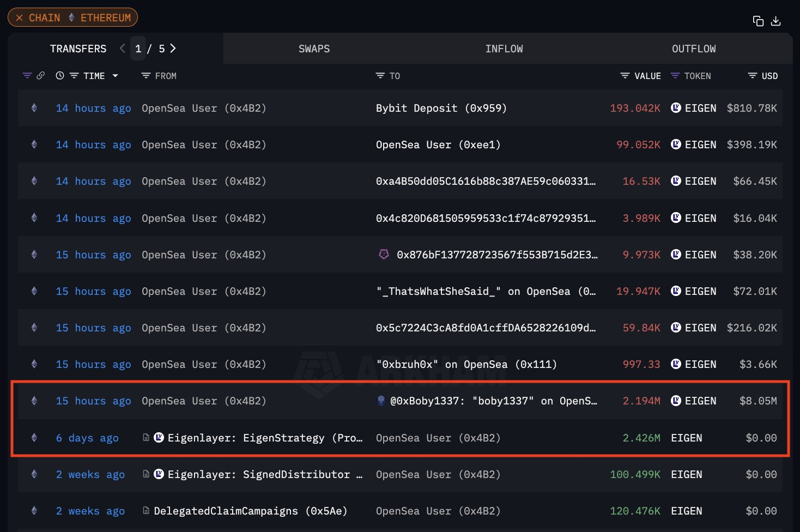Screen dimensions: 800x532
Task: Click Eigenlayer logo beside EigenStrategy
Action: pyautogui.click(x=159, y=437)
